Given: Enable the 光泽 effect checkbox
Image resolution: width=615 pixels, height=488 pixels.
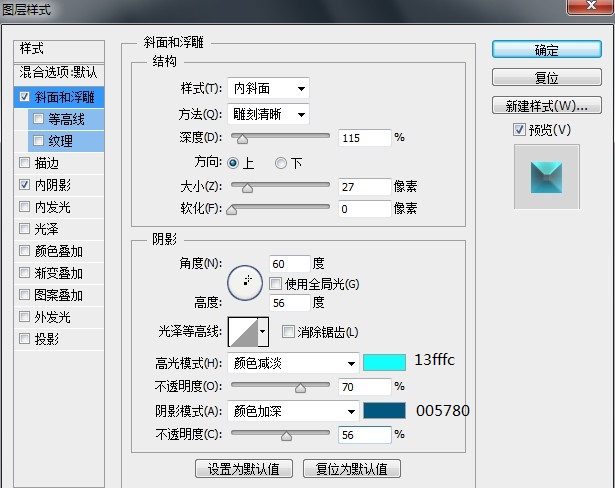Looking at the screenshot, I should [x=24, y=228].
